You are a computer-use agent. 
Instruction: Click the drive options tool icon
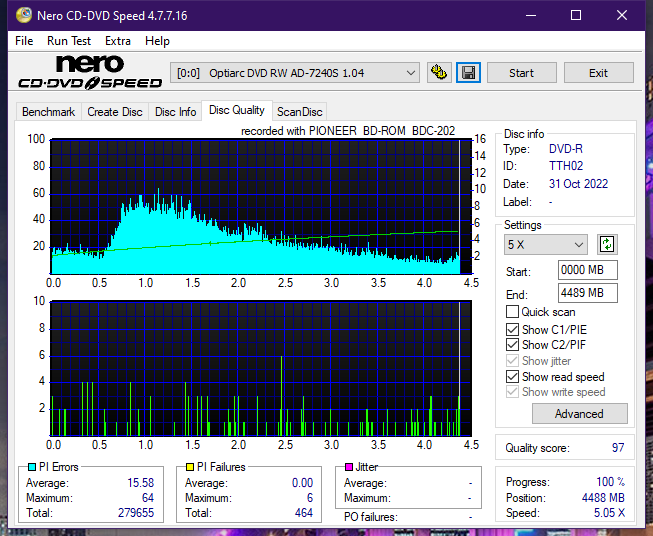[439, 73]
